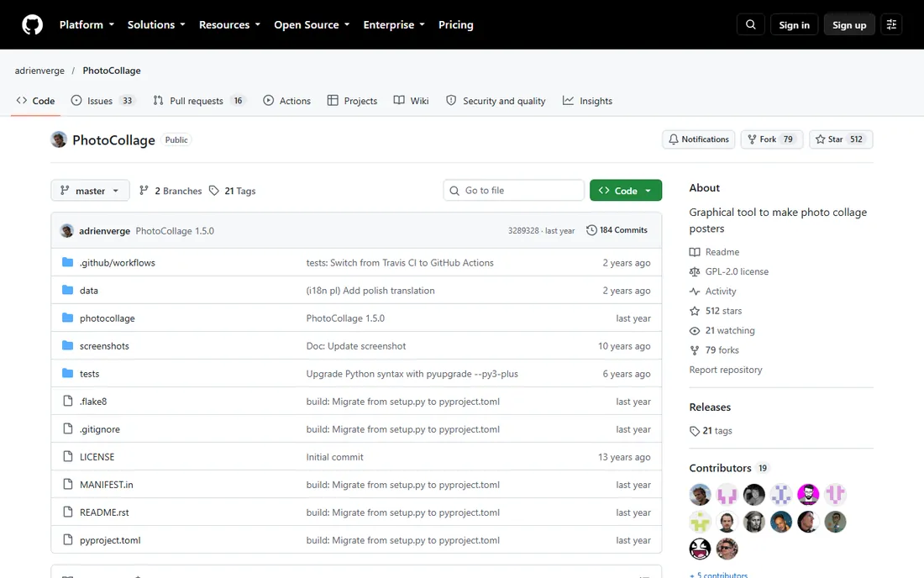Viewport: 924px width, 578px height.
Task: Click the scale icon beside GPL-2.0 license
Action: click(x=695, y=271)
